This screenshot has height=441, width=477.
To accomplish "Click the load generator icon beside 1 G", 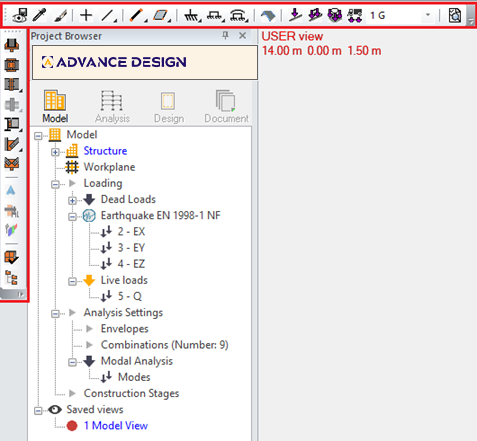I will coord(355,15).
